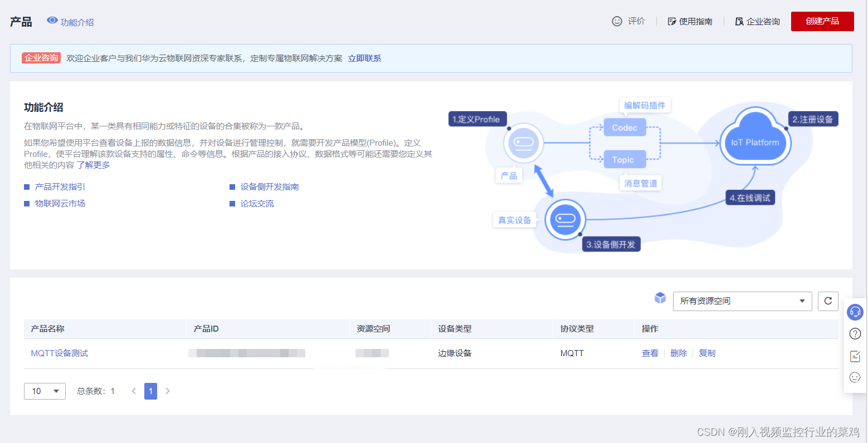Click the 使用指南 link
Image resolution: width=868 pixels, height=443 pixels.
click(x=695, y=21)
